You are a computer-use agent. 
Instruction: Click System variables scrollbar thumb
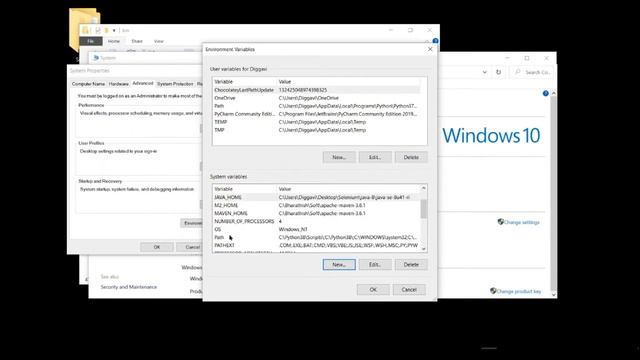pos(424,209)
